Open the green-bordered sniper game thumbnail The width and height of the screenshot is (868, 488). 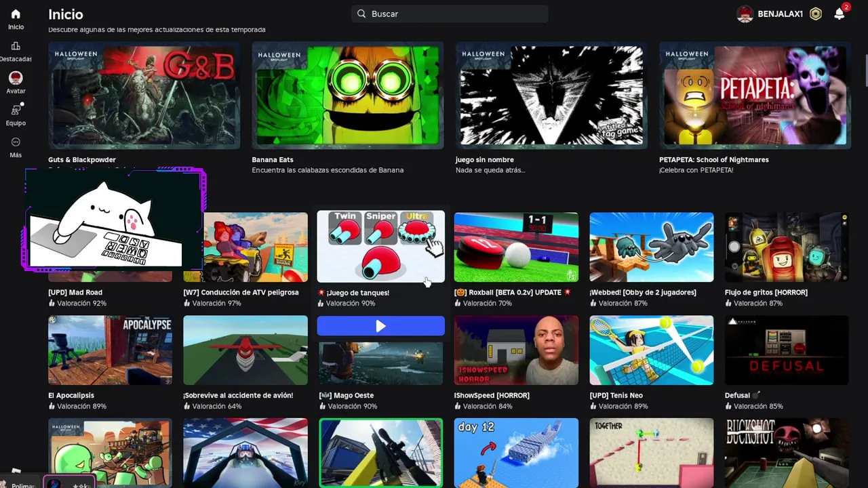pyautogui.click(x=380, y=453)
